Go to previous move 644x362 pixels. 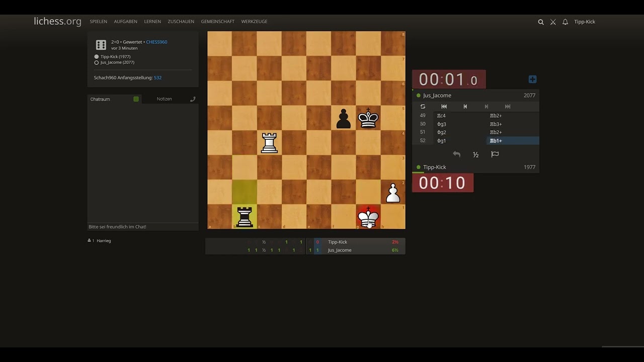(465, 107)
